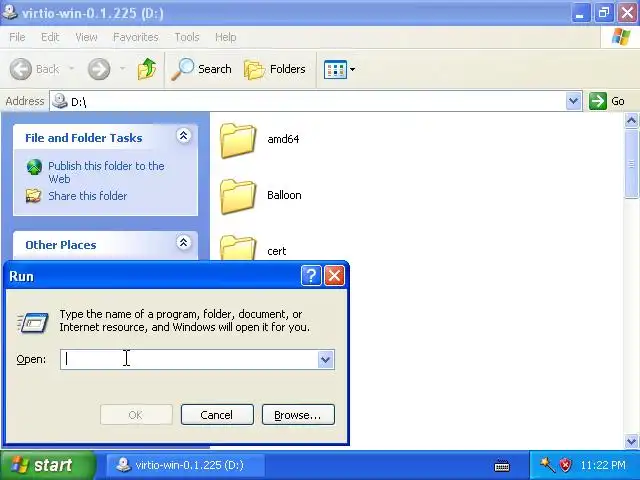640x480 pixels.
Task: Click the amd64 folder name
Action: 283,139
